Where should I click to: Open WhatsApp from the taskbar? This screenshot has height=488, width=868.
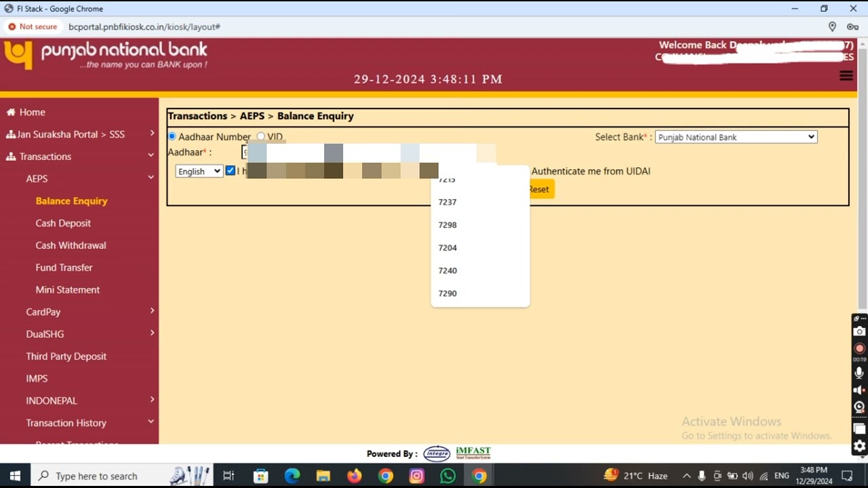448,476
